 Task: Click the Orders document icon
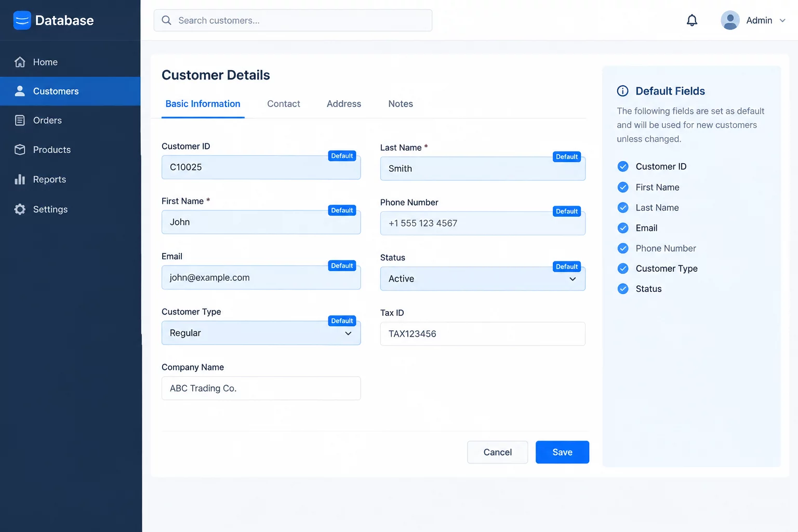pos(20,121)
